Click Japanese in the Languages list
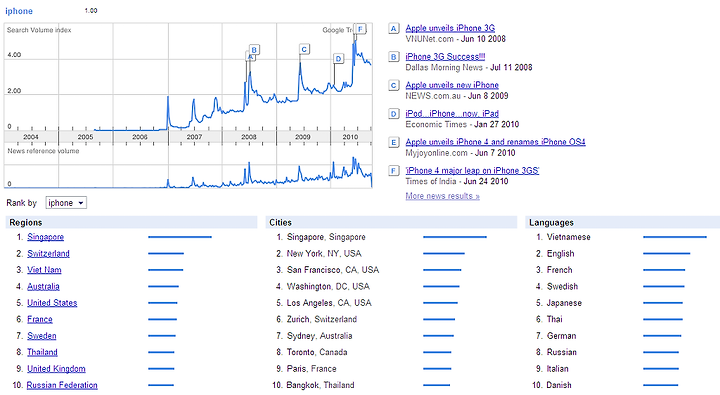This screenshot has width=720, height=395. [564, 303]
